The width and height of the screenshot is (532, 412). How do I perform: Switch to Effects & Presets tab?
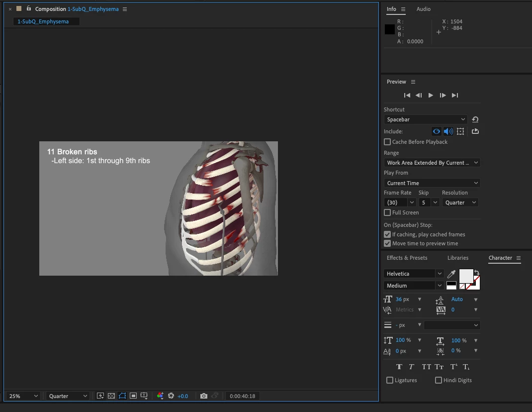point(407,258)
